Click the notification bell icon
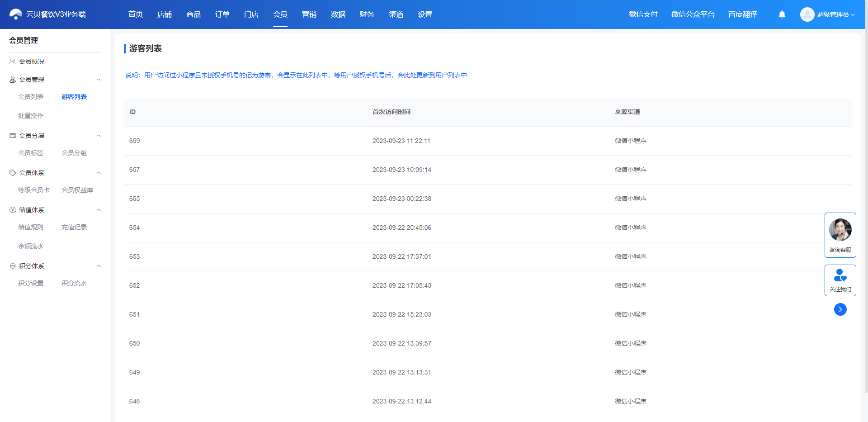Image resolution: width=868 pixels, height=422 pixels. 782,14
